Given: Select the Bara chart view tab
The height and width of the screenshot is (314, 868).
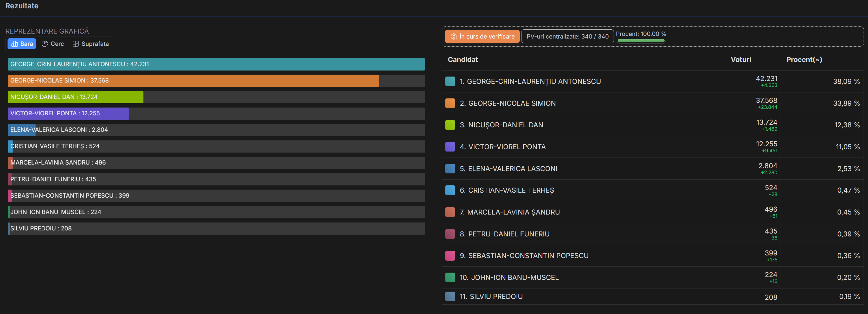Looking at the screenshot, I should pyautogui.click(x=22, y=44).
